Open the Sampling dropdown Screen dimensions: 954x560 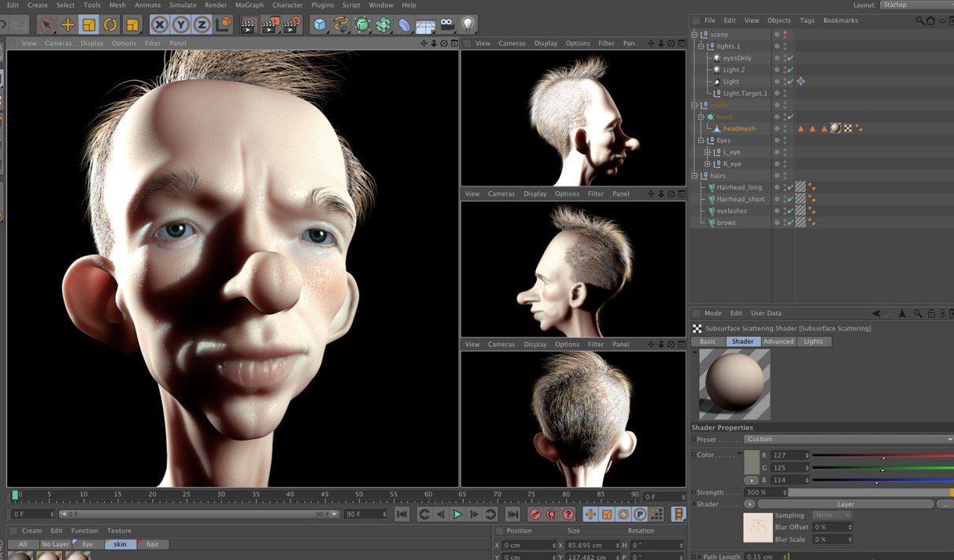[833, 515]
